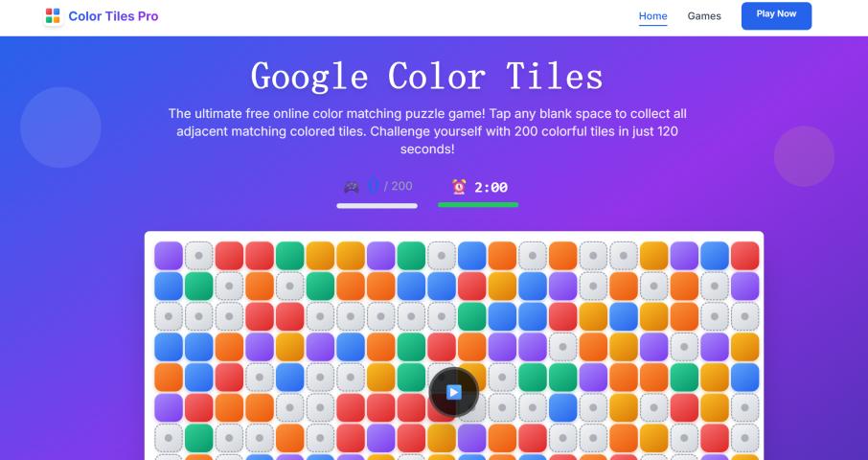Click the 200 tile total counter
The image size is (868, 460).
pyautogui.click(x=400, y=187)
